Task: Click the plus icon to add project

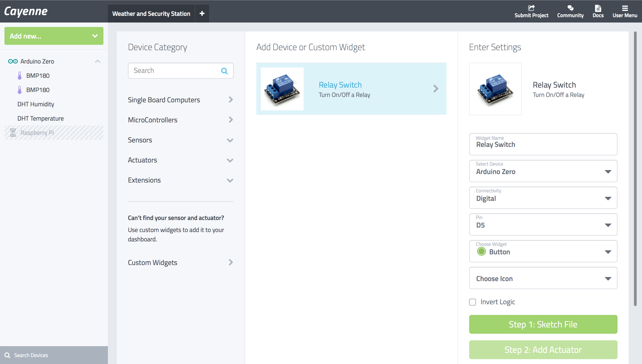Action: click(x=202, y=14)
